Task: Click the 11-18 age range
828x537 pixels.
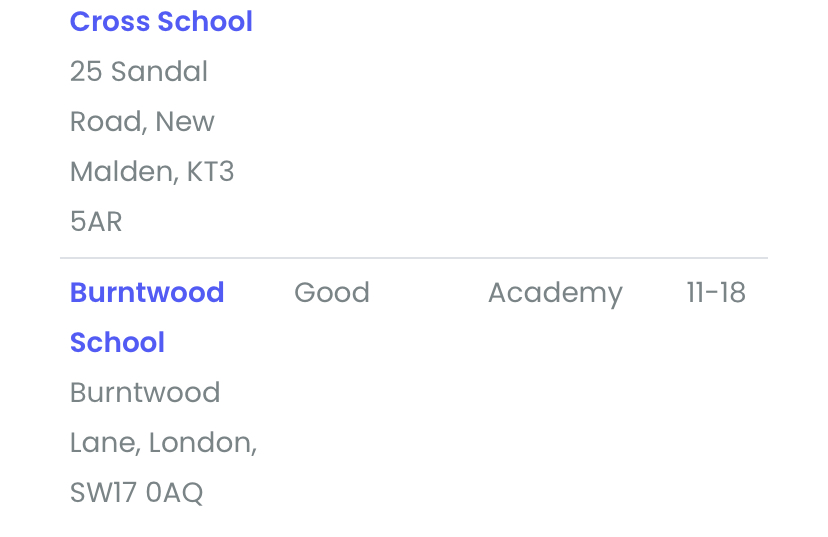Action: point(715,293)
